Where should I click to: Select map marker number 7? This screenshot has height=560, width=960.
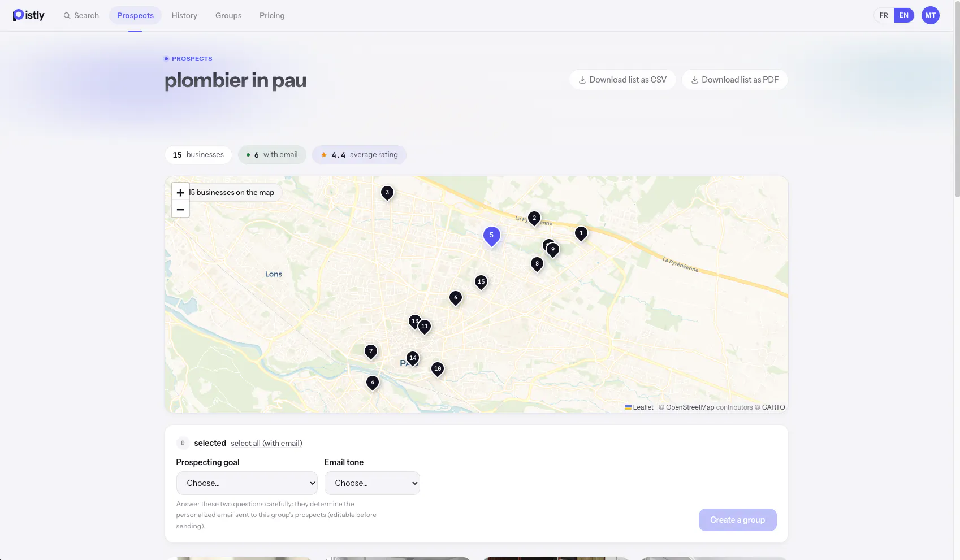coord(371,352)
